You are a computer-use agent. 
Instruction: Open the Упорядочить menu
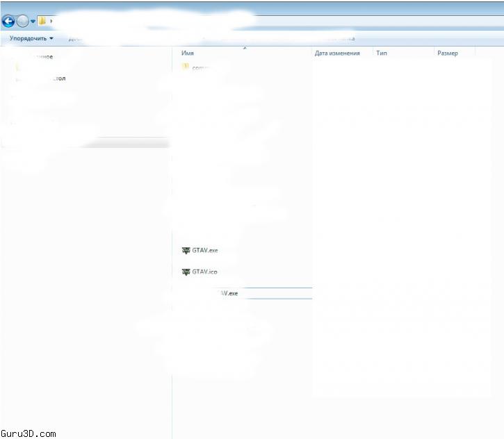tap(31, 38)
